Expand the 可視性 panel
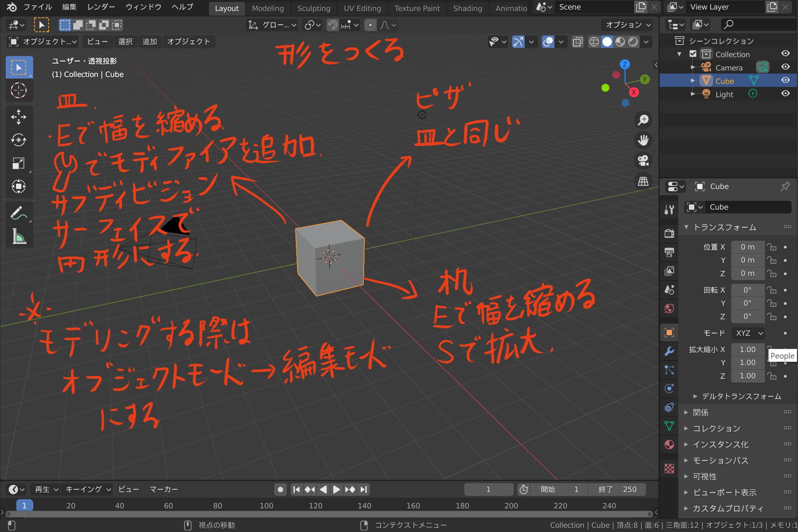This screenshot has width=798, height=532. point(705,476)
